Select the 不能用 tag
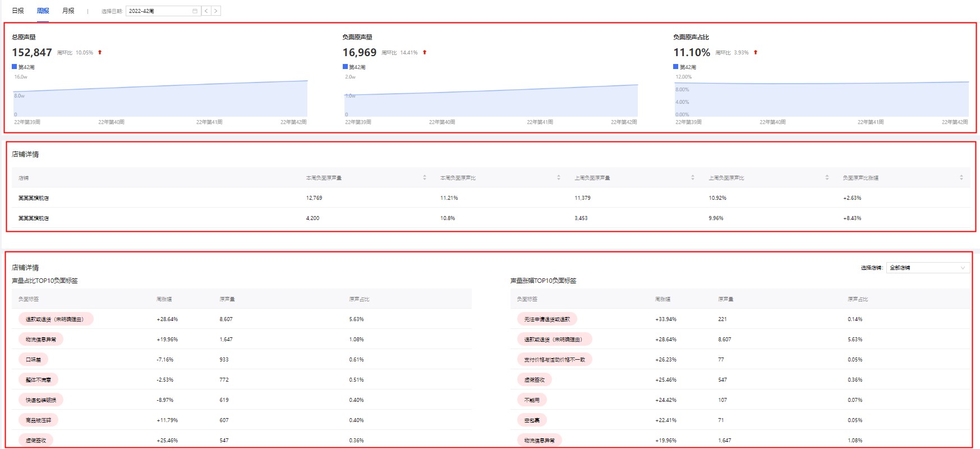 click(x=532, y=400)
